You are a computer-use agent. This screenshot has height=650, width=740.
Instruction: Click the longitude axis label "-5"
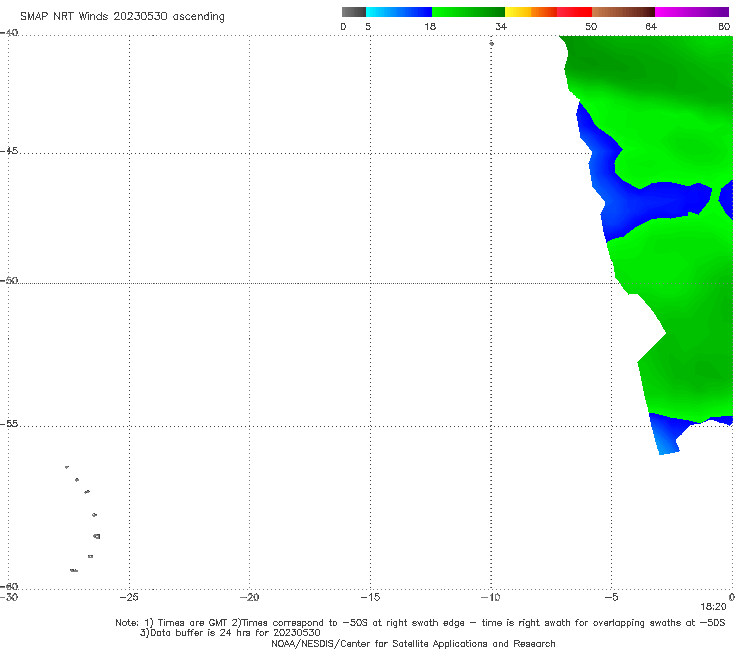[x=611, y=597]
